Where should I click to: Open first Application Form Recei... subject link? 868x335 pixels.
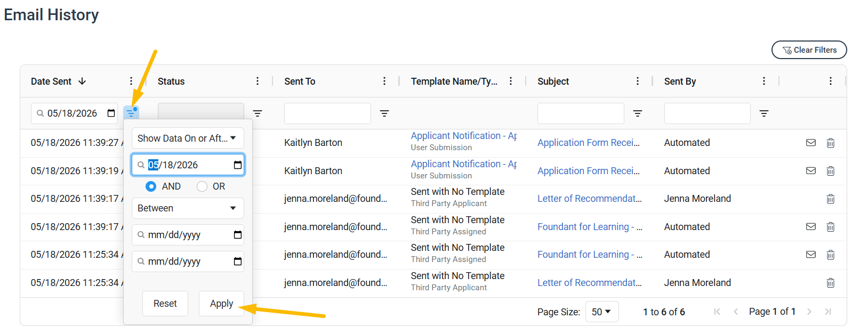pos(589,143)
